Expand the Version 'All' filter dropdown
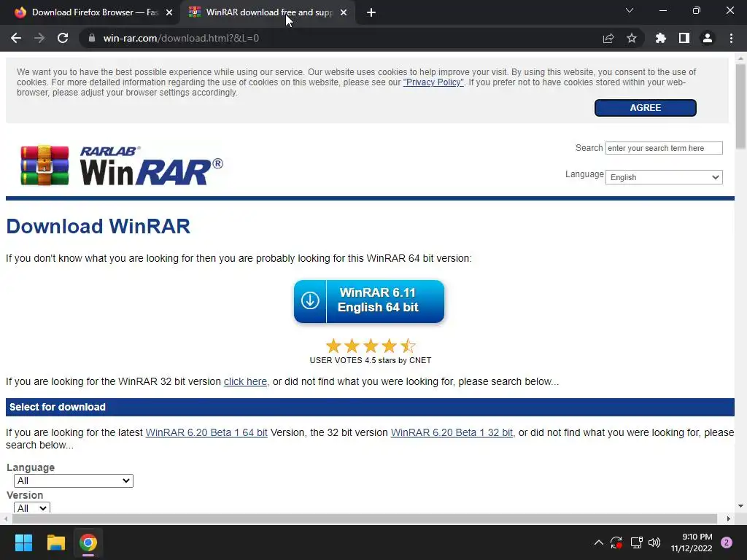This screenshot has width=747, height=560. pyautogui.click(x=32, y=507)
